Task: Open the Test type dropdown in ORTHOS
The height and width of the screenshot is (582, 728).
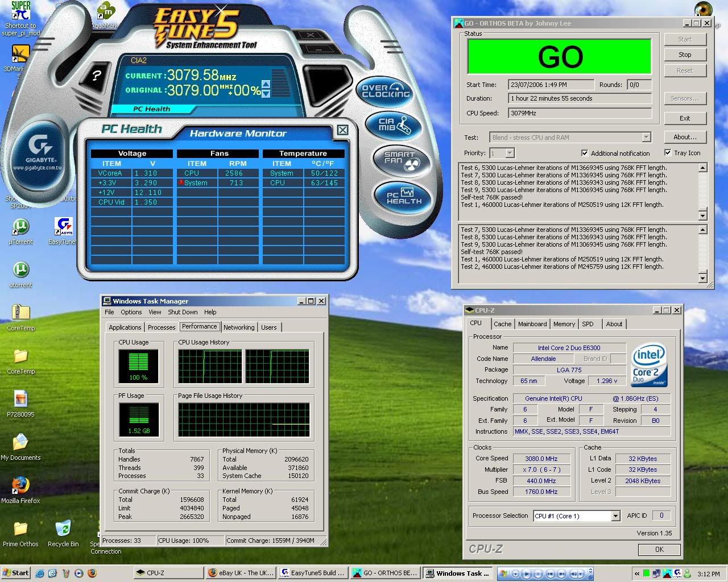Action: pos(646,137)
